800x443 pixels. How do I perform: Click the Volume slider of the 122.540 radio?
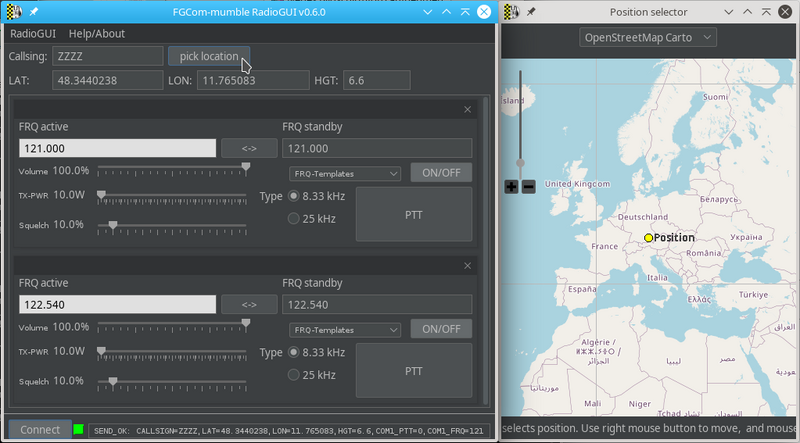coord(172,325)
